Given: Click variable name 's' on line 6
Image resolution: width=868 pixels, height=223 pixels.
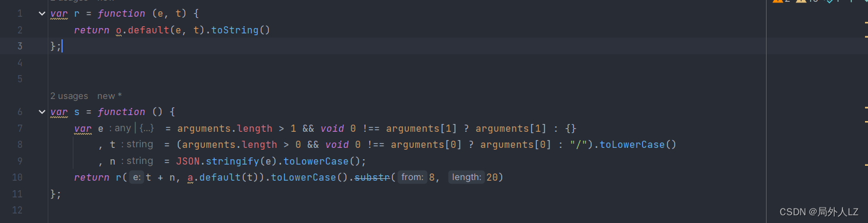Looking at the screenshot, I should 77,112.
